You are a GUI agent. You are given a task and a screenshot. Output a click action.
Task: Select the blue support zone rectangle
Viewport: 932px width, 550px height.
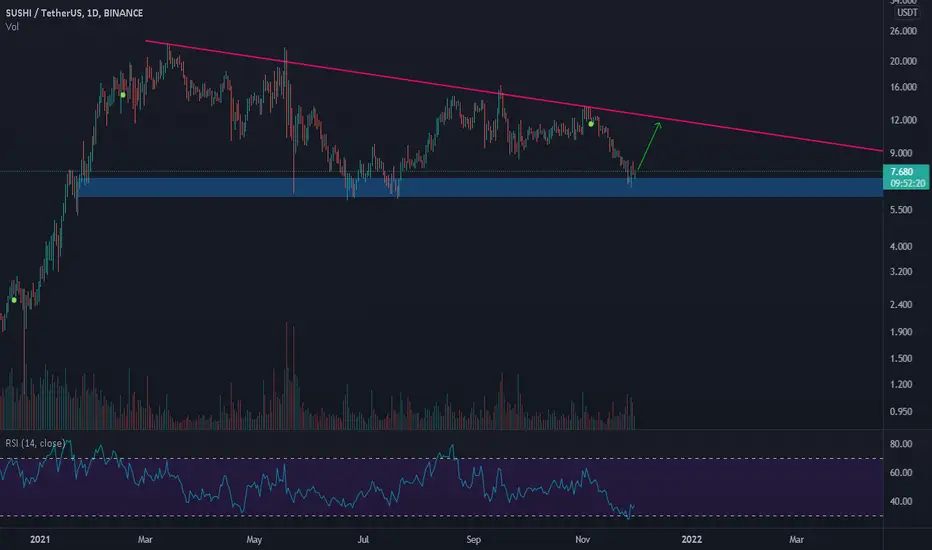point(480,187)
